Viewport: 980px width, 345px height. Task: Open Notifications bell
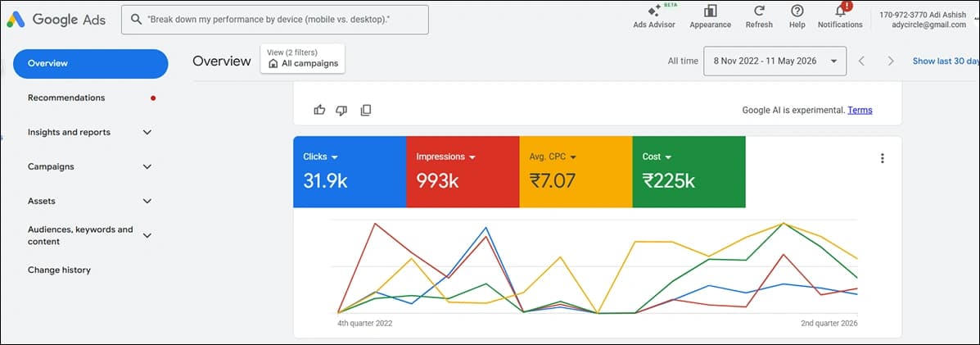[840, 16]
